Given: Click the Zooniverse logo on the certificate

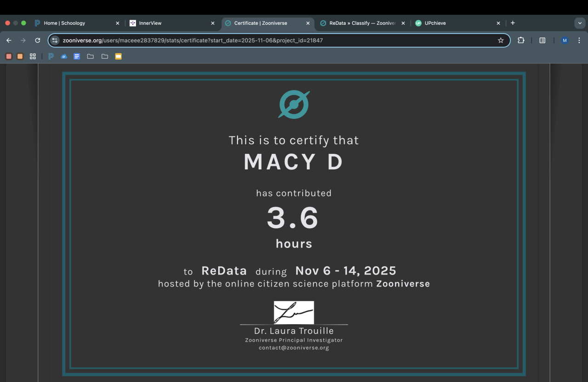Looking at the screenshot, I should pyautogui.click(x=294, y=104).
